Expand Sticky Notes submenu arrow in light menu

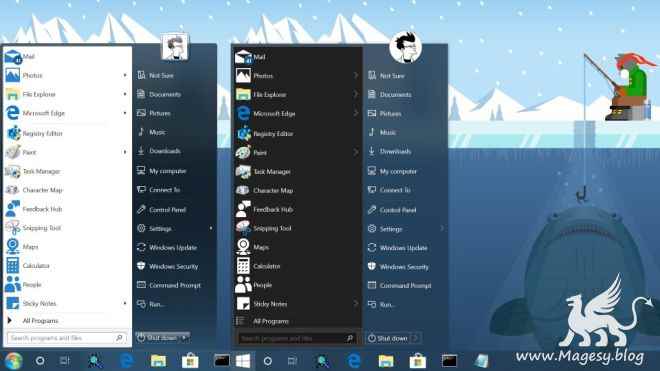(125, 303)
